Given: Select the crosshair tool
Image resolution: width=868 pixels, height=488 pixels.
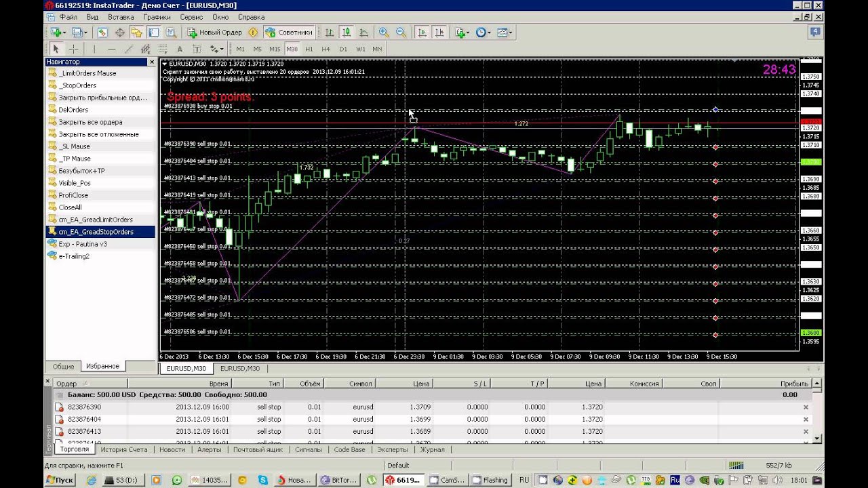Looking at the screenshot, I should click(73, 49).
